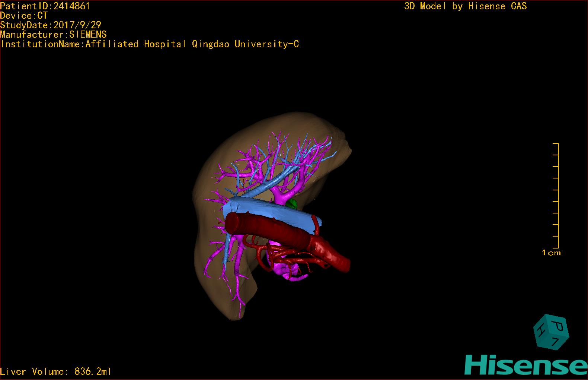This screenshot has height=380, width=588.
Task: Click the InstitutionName overlay text
Action: 150,44
